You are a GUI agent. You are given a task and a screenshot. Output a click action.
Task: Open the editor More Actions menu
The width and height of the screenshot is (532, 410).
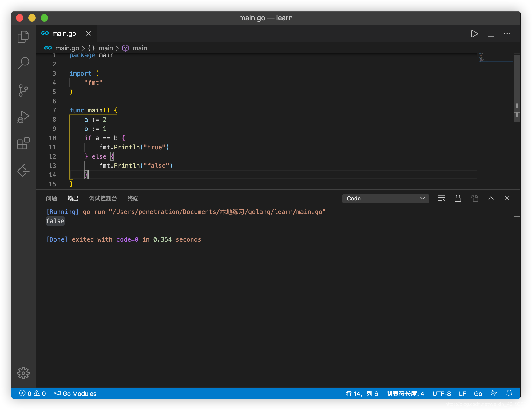point(507,33)
